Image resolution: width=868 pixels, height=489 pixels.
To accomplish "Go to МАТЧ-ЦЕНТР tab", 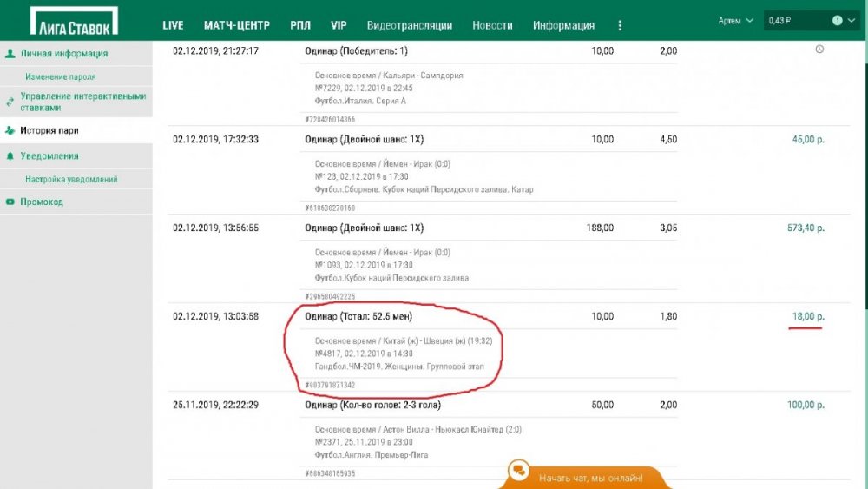I will 237,25.
